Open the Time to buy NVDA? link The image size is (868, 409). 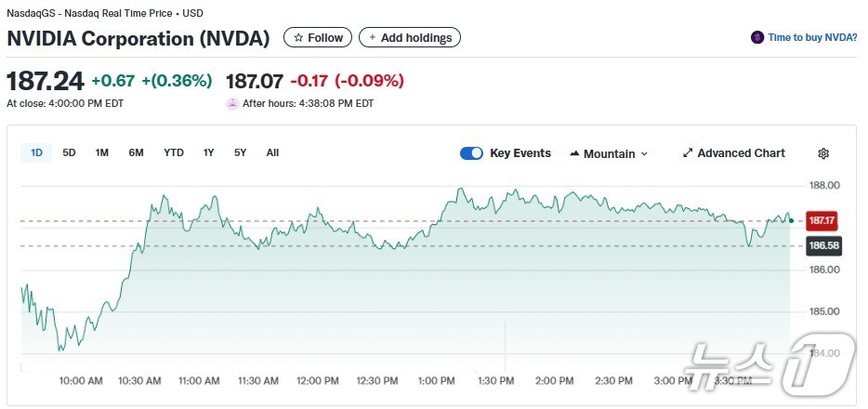[x=811, y=38]
